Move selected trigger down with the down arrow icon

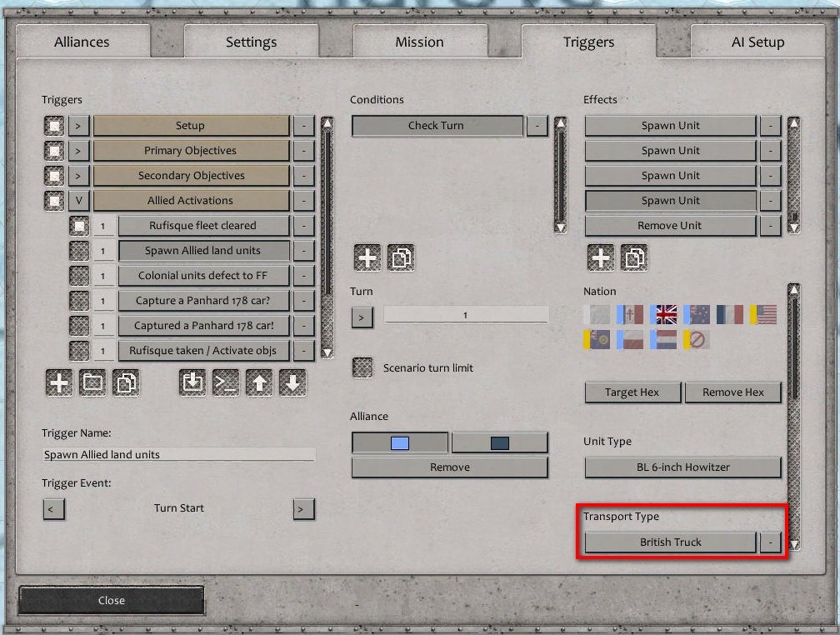292,382
